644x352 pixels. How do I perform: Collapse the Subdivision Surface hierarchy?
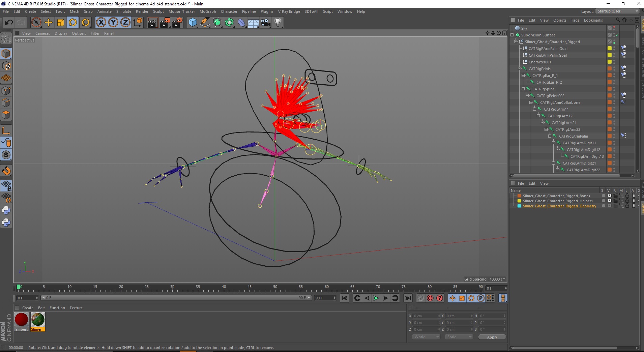coord(513,35)
